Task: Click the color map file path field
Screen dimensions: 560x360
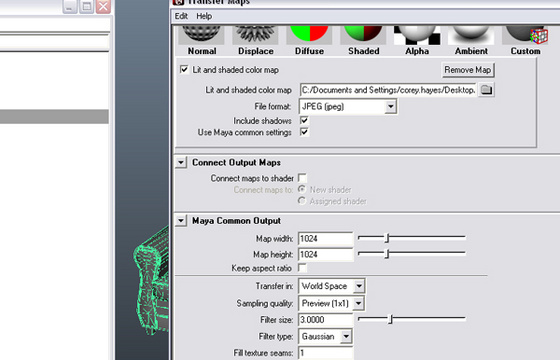Action: pyautogui.click(x=388, y=90)
